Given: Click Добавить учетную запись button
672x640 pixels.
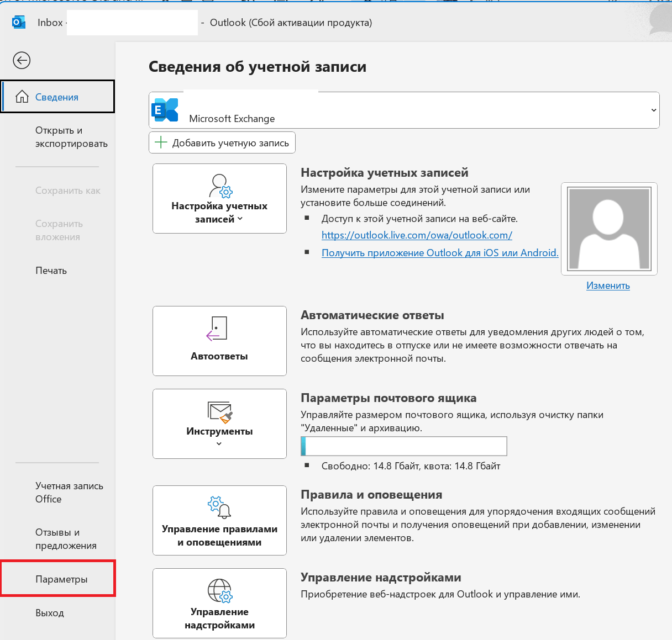Looking at the screenshot, I should (x=222, y=142).
